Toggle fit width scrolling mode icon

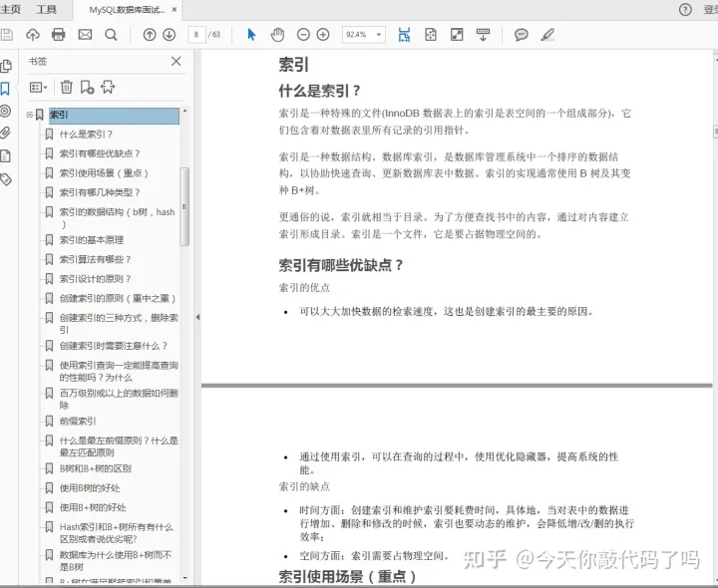[404, 34]
